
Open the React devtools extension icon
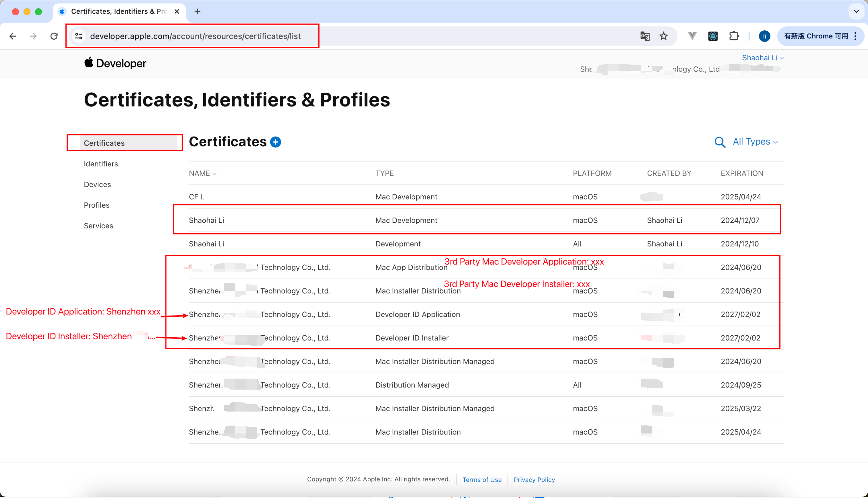[x=713, y=36]
